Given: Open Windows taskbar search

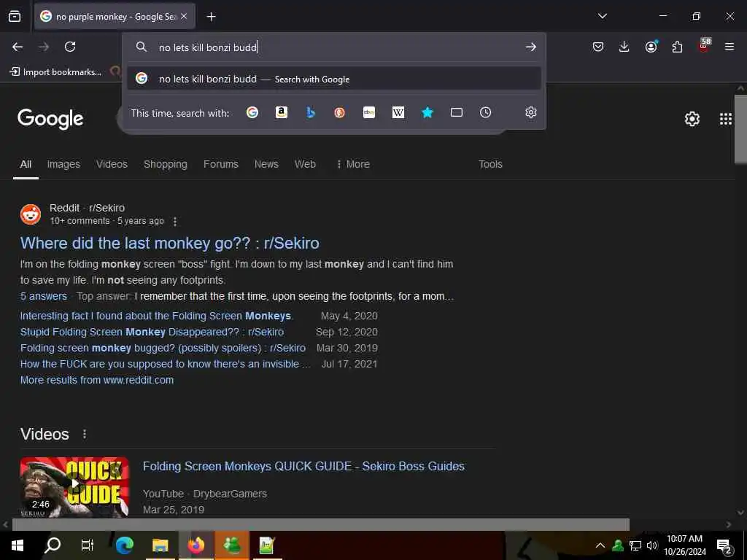Looking at the screenshot, I should pos(53,545).
